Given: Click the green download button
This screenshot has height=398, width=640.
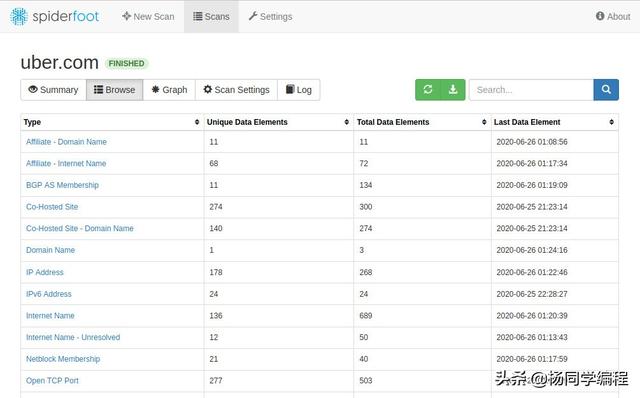Looking at the screenshot, I should pyautogui.click(x=453, y=90).
